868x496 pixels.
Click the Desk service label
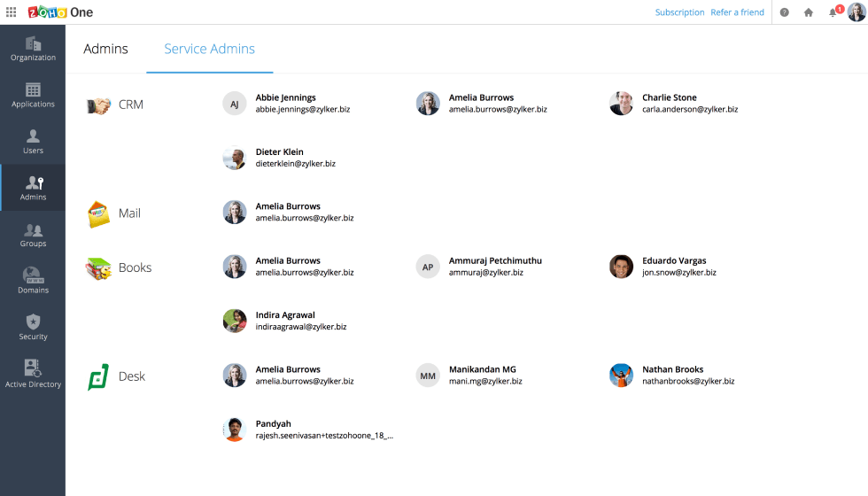(x=132, y=376)
